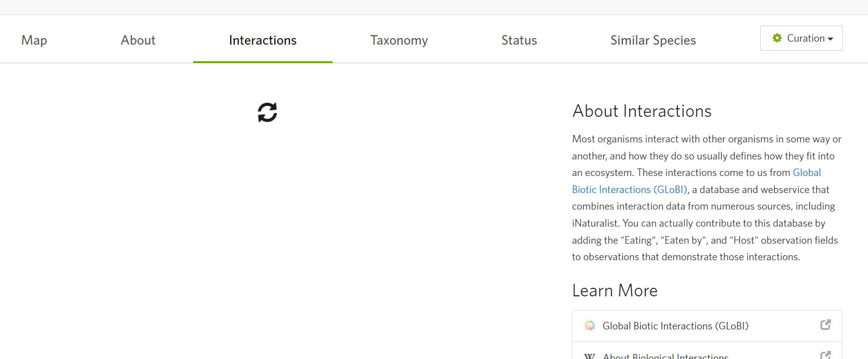
Task: Open the Similar Species tab
Action: tap(653, 40)
